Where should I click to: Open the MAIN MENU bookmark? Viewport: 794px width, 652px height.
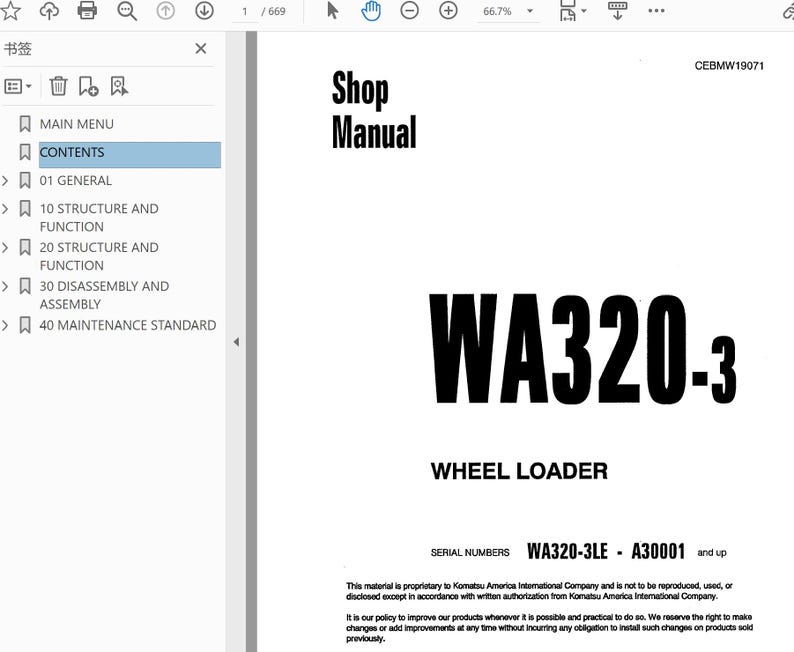click(76, 124)
